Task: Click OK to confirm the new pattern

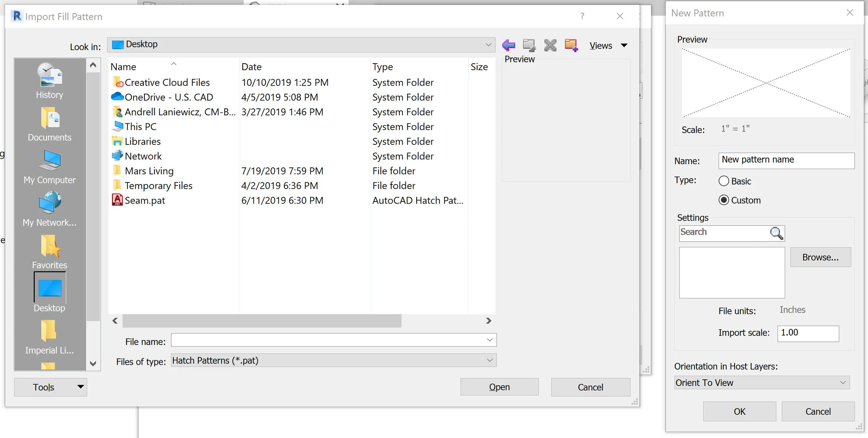Action: 739,411
